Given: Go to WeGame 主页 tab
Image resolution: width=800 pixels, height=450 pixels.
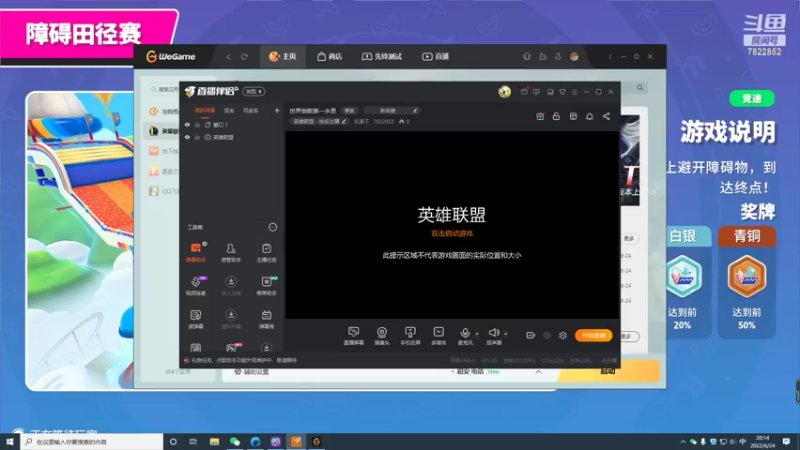Looking at the screenshot, I should click(x=283, y=56).
